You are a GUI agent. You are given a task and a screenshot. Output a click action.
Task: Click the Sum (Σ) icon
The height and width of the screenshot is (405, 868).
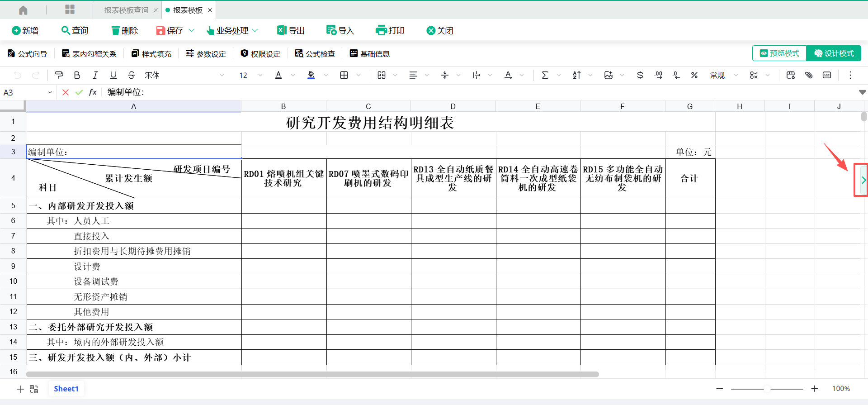(x=545, y=75)
